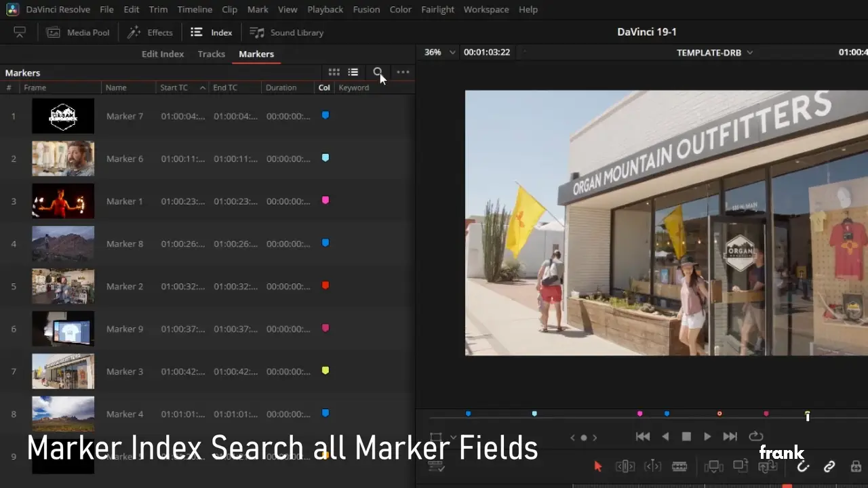
Task: Click the marker search magnifier icon
Action: pyautogui.click(x=378, y=73)
